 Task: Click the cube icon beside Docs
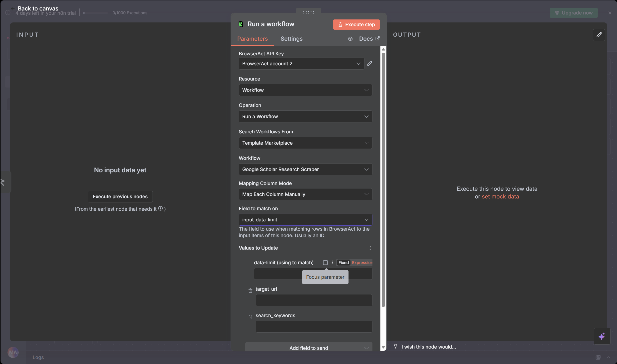click(x=350, y=39)
